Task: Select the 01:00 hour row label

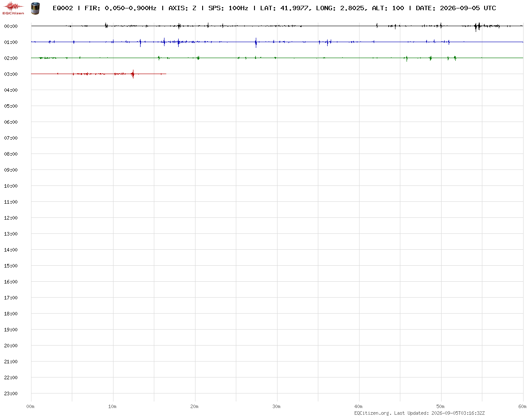Action: point(10,42)
